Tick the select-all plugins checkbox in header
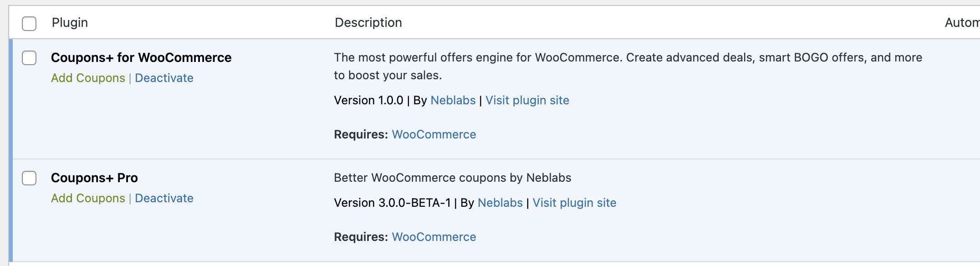This screenshot has height=266, width=980. pos(29,23)
